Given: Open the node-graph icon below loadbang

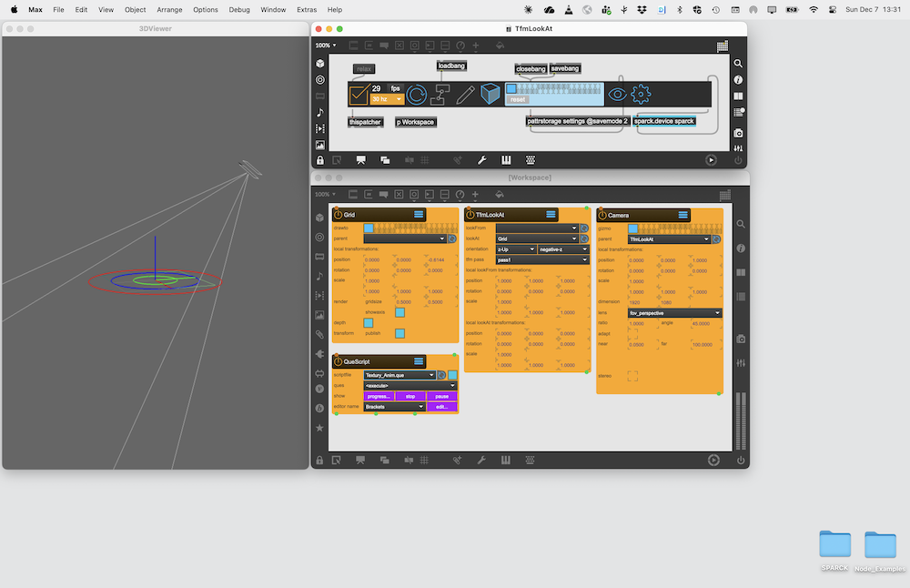Looking at the screenshot, I should click(x=441, y=95).
